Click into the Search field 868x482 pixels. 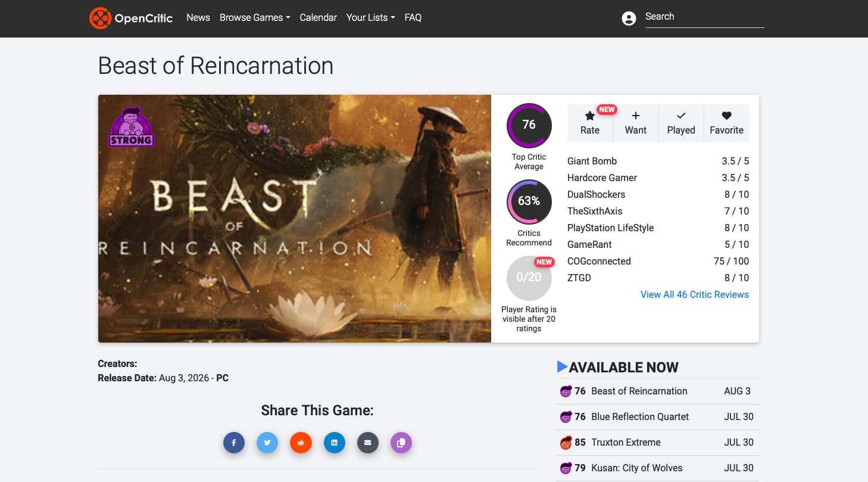pyautogui.click(x=705, y=17)
